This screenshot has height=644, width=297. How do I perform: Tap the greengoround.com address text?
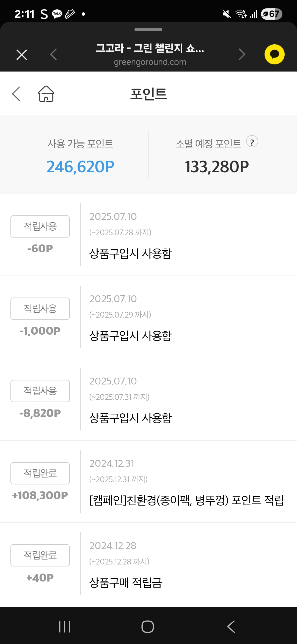(x=150, y=62)
